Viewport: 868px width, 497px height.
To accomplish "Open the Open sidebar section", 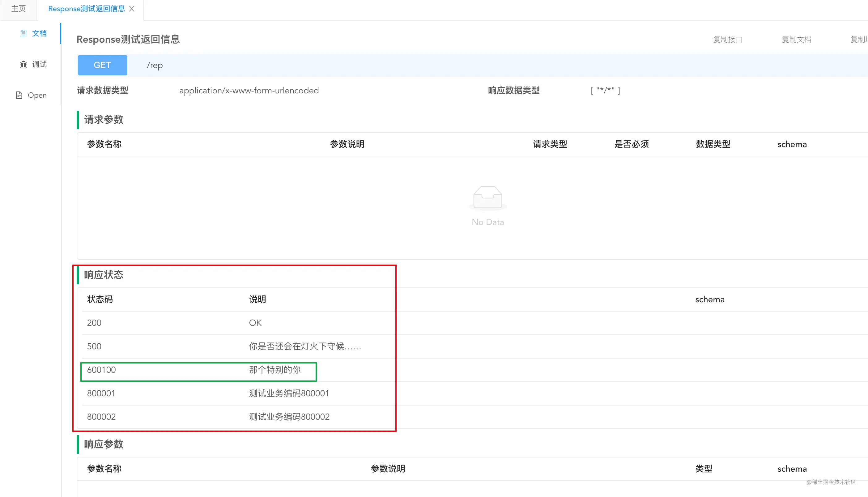I will pos(32,95).
